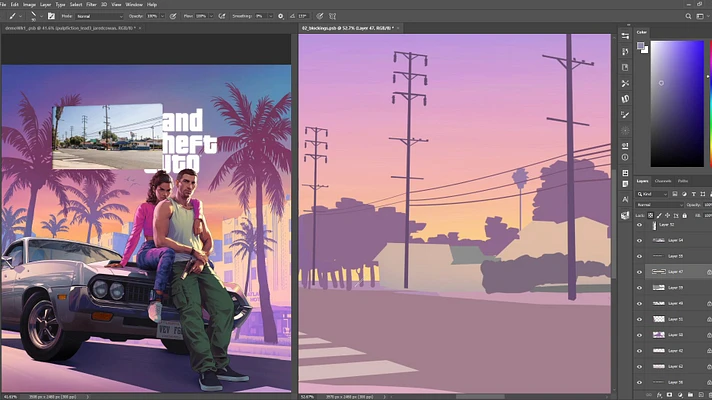Expand the Flow slider dropdown arrow
Screen dimensions: 712x400
click(x=211, y=16)
